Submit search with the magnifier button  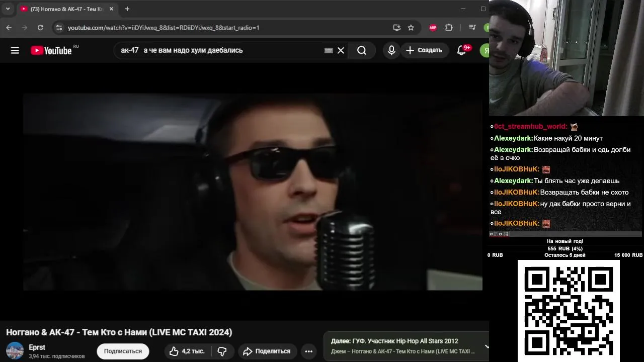coord(362,50)
